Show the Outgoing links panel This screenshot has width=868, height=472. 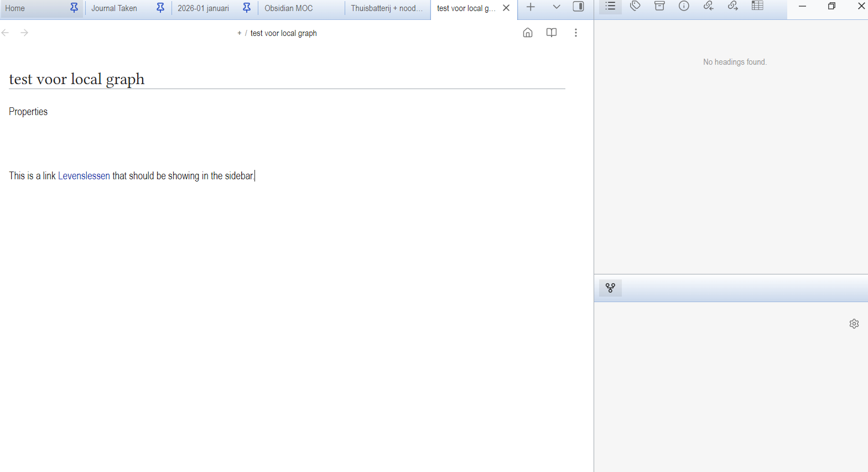point(732,6)
